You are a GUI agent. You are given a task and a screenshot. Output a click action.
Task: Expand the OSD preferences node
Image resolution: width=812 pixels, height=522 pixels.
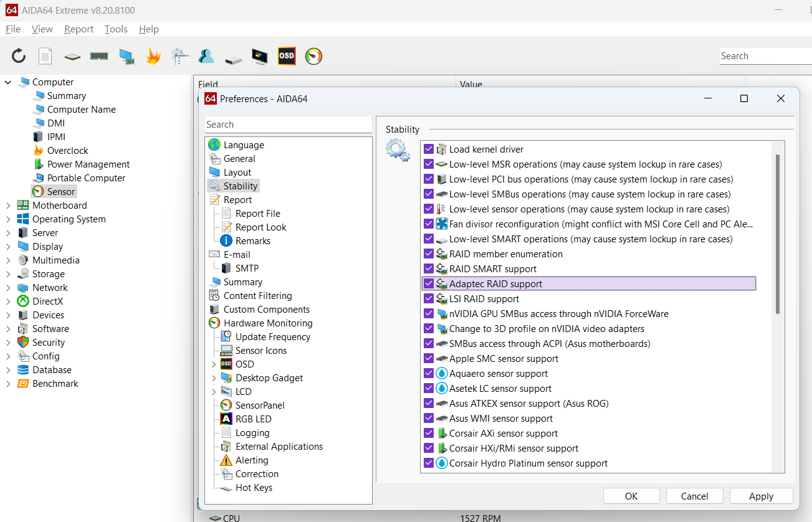click(x=214, y=364)
